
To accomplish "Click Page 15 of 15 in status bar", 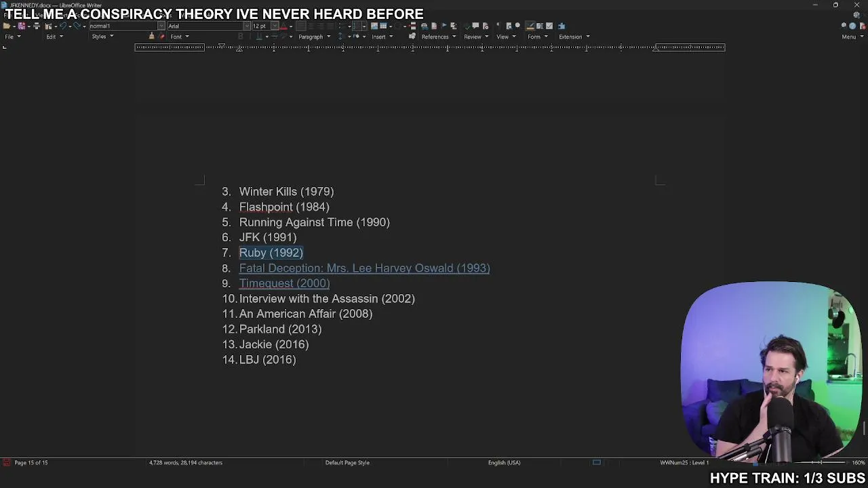I will [x=31, y=462].
